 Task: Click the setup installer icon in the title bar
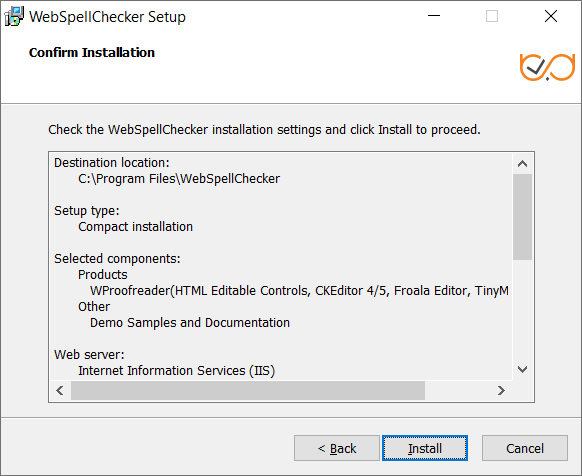pyautogui.click(x=14, y=17)
